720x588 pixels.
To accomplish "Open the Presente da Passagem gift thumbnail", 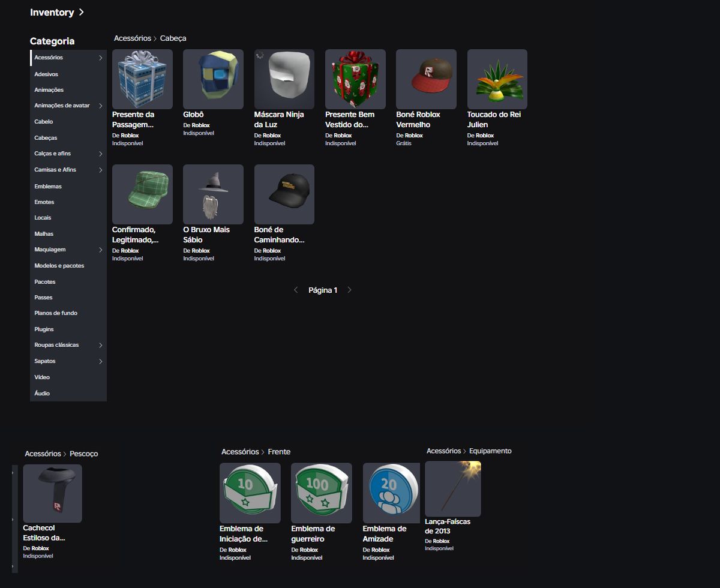I will pos(142,79).
